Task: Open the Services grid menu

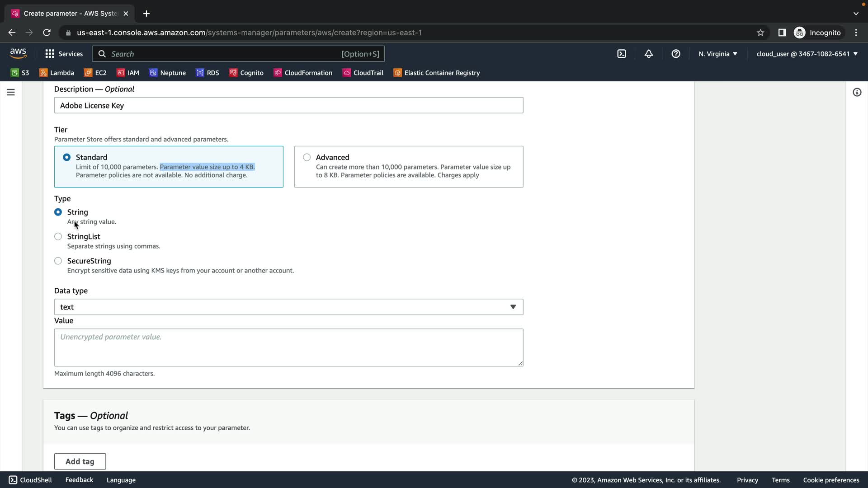Action: [64, 54]
